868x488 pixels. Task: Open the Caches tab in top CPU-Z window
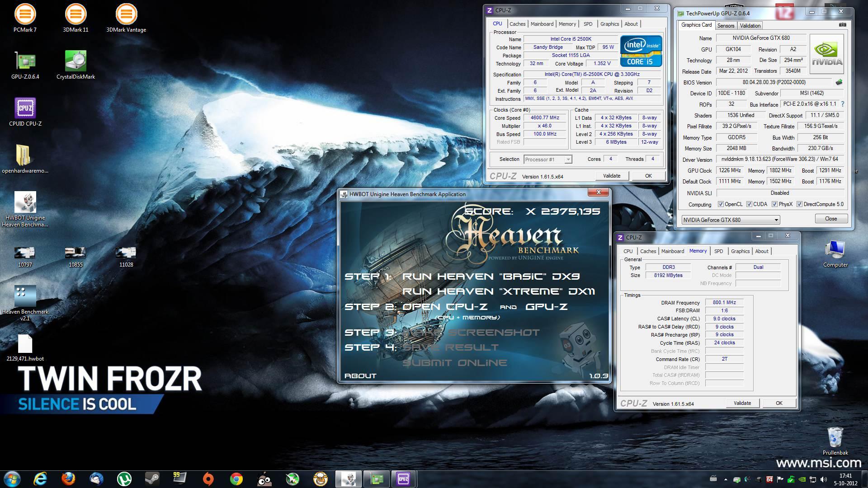(x=517, y=24)
